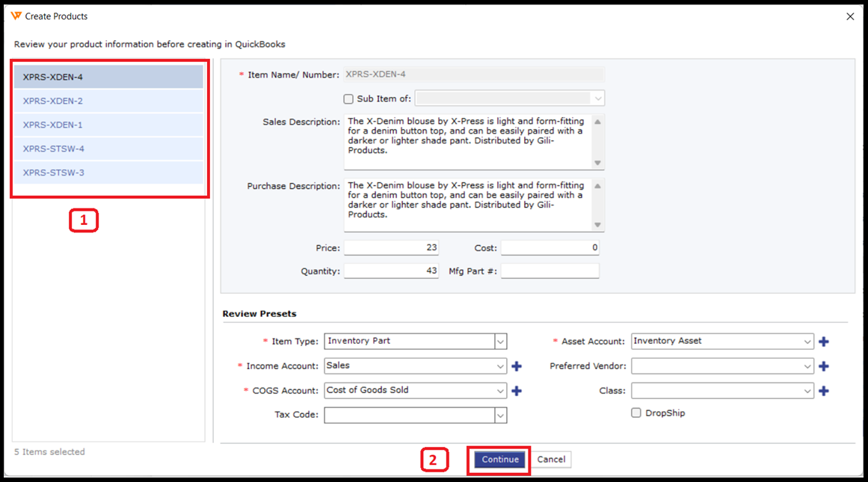Image resolution: width=868 pixels, height=482 pixels.
Task: Close the Create Products dialog
Action: [x=850, y=16]
